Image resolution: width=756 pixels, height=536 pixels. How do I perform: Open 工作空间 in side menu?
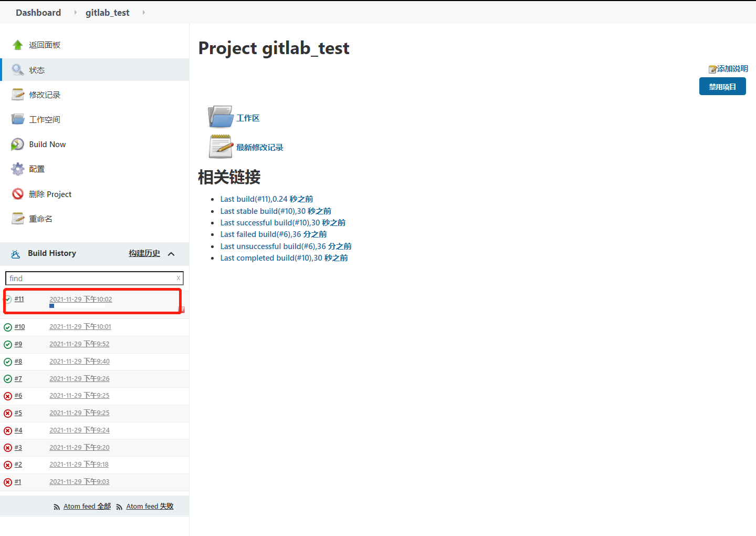point(45,120)
